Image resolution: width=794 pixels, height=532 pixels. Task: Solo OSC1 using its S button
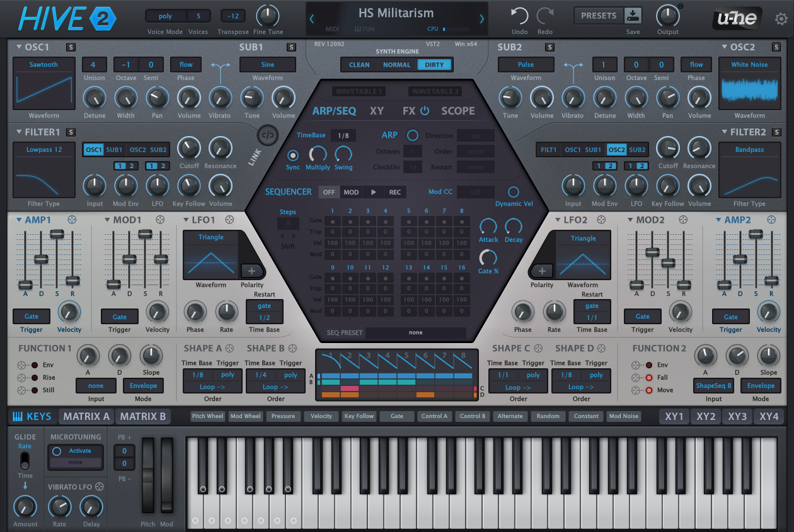tap(69, 47)
